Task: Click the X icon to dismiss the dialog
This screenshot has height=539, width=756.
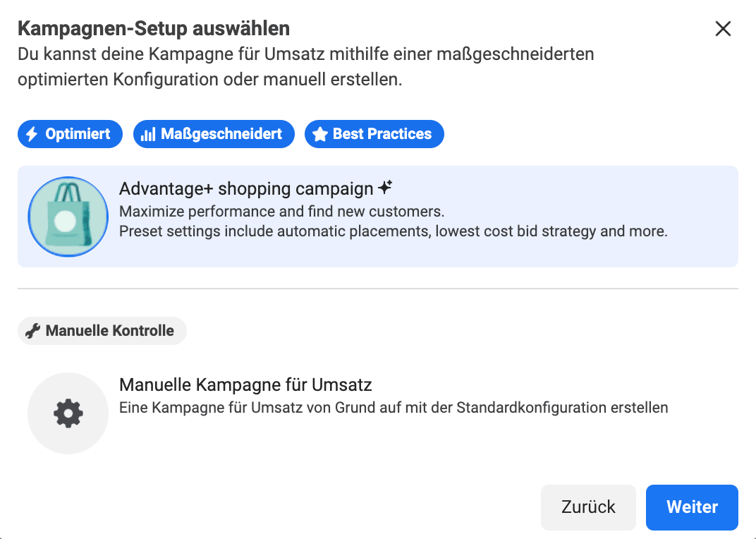Action: [723, 28]
